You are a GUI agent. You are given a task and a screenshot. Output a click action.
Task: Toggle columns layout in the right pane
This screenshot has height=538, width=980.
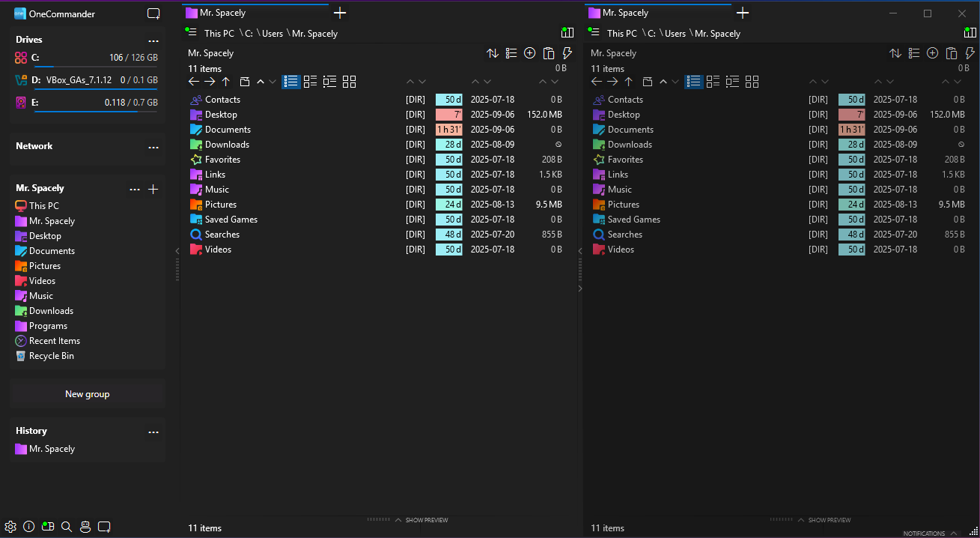pyautogui.click(x=970, y=33)
